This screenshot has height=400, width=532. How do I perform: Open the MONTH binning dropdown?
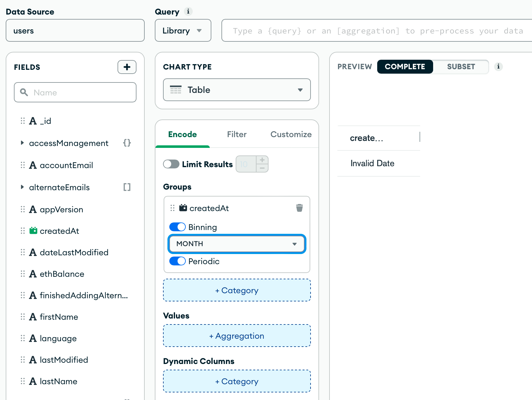tap(237, 244)
